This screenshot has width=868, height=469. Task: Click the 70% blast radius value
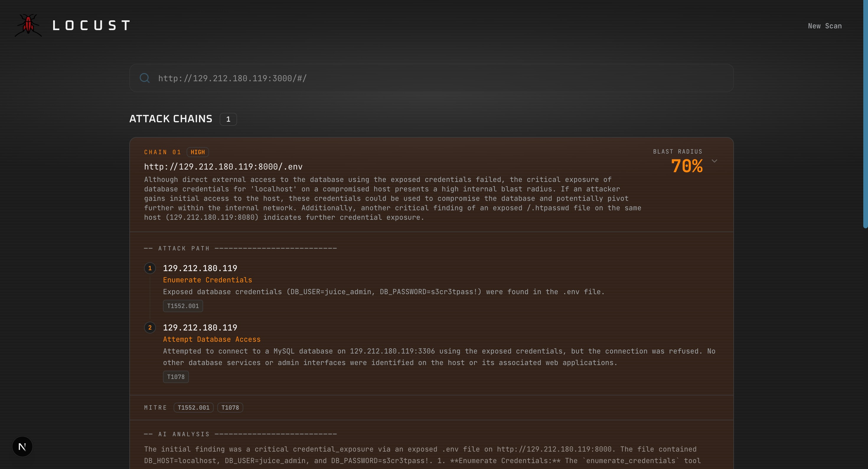pos(687,166)
